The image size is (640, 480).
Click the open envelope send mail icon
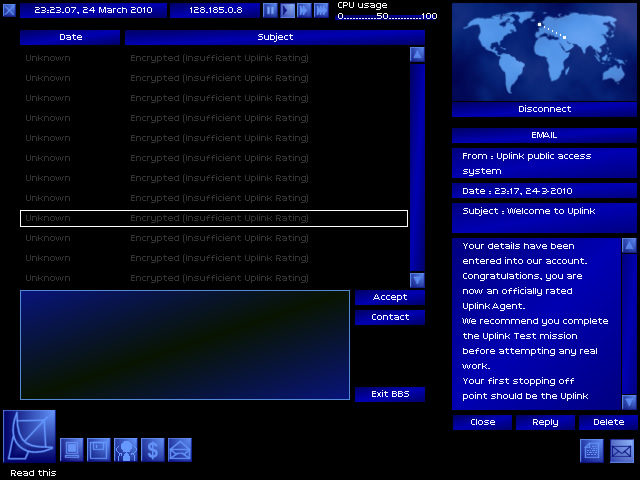179,450
